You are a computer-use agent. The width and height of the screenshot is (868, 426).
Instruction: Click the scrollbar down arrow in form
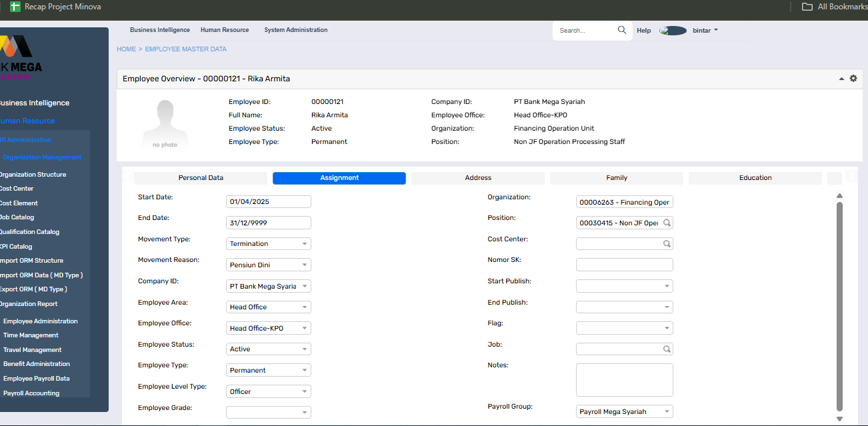pos(840,419)
